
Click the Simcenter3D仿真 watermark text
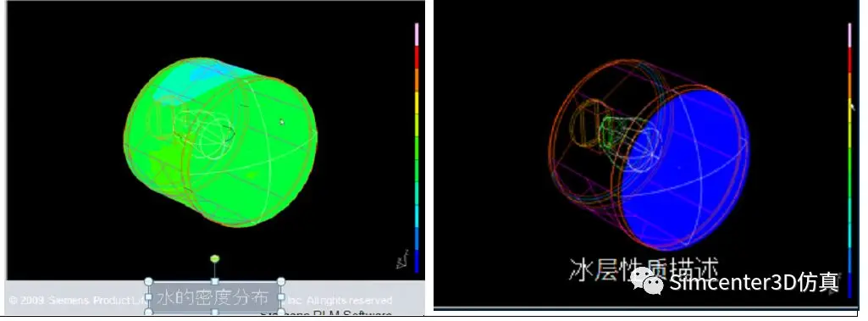click(x=754, y=282)
